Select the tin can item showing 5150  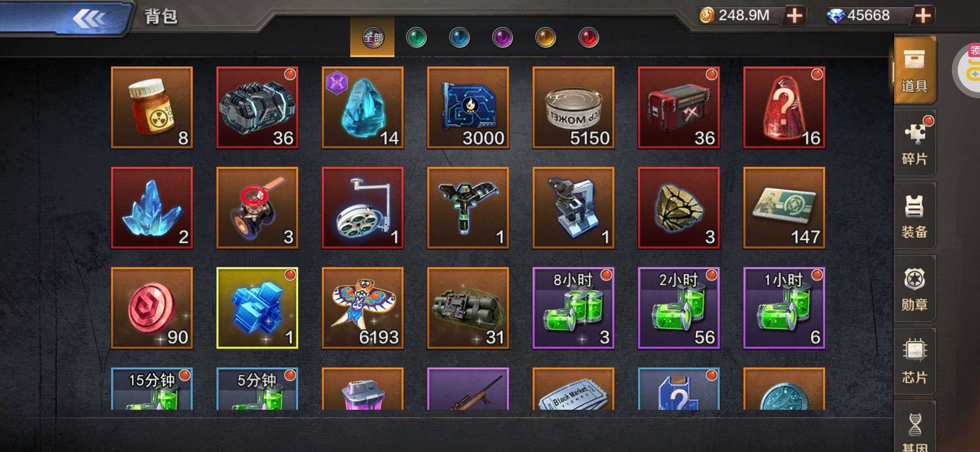[x=573, y=108]
